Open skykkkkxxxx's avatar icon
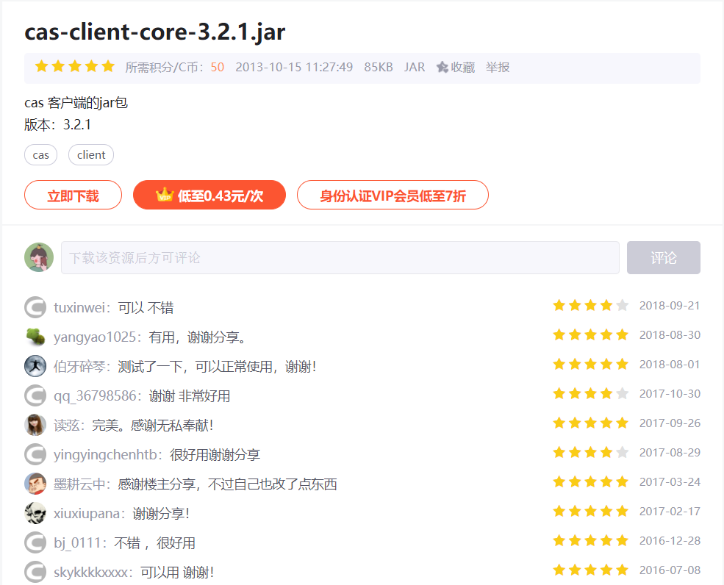Screen dimensions: 724x585 (35, 572)
